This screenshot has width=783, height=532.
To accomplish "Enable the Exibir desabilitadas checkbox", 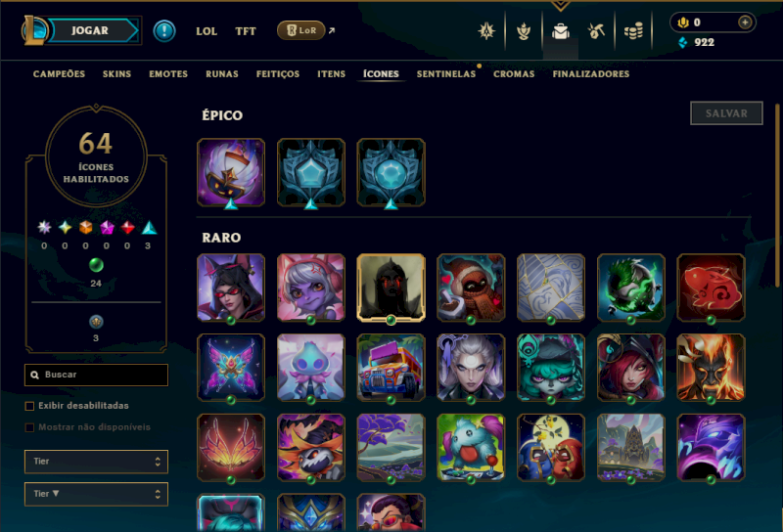I will (x=29, y=406).
